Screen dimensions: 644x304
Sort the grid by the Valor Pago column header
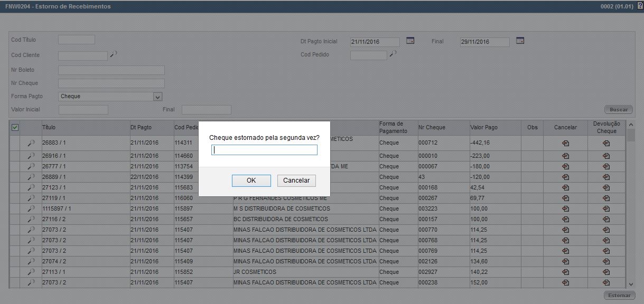486,127
